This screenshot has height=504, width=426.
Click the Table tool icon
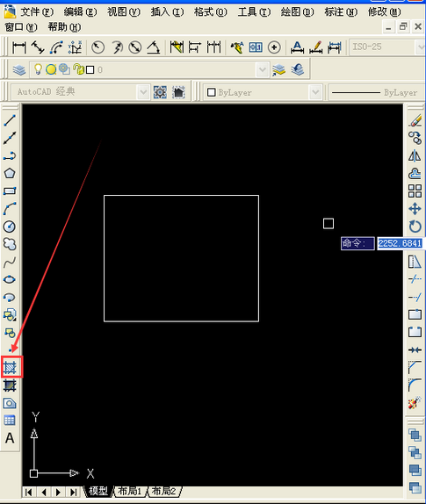coord(10,420)
